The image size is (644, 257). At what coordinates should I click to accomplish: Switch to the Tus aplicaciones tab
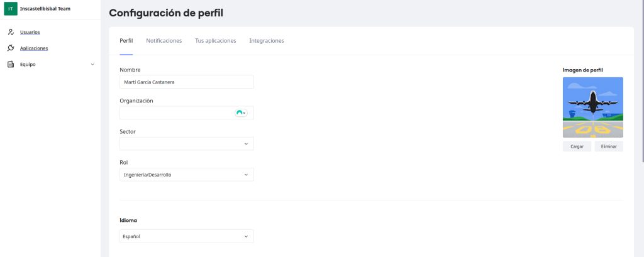point(216,41)
